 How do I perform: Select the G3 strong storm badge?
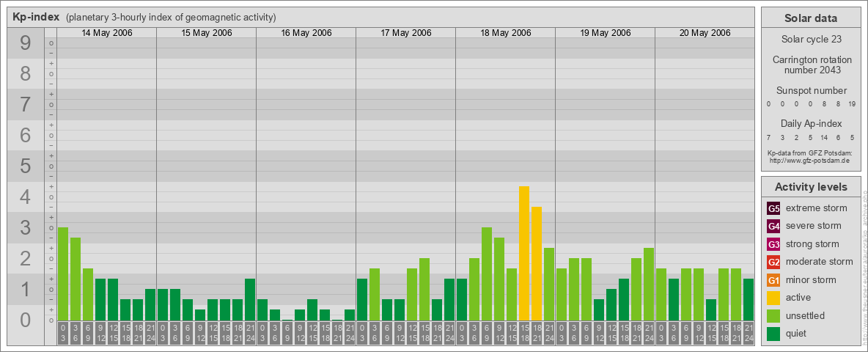(774, 244)
